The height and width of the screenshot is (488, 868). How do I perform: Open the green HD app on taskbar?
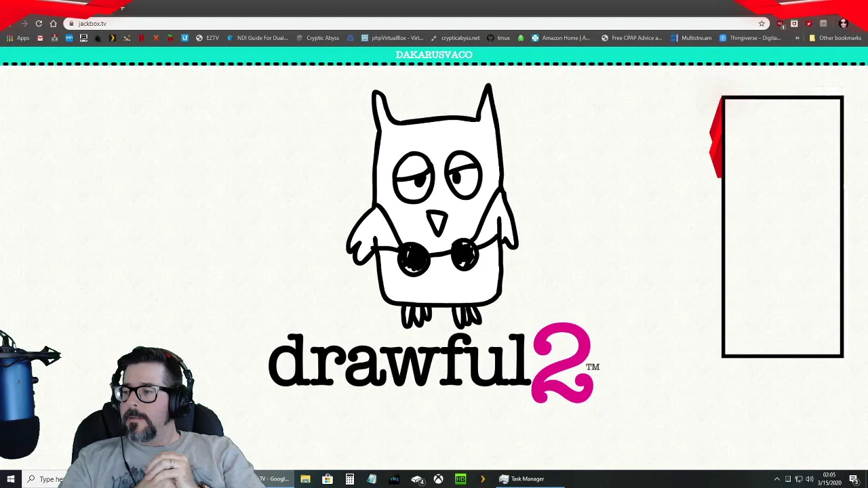coord(460,479)
